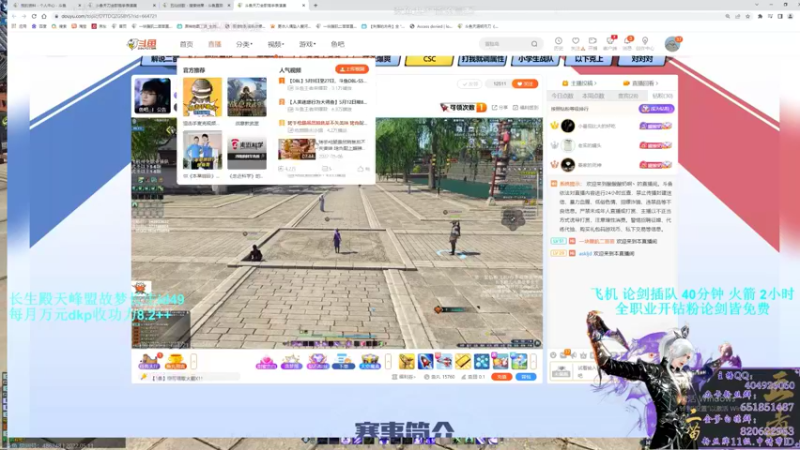Click the task treasure icon bottom-left
This screenshot has width=800, height=450.
[x=149, y=361]
